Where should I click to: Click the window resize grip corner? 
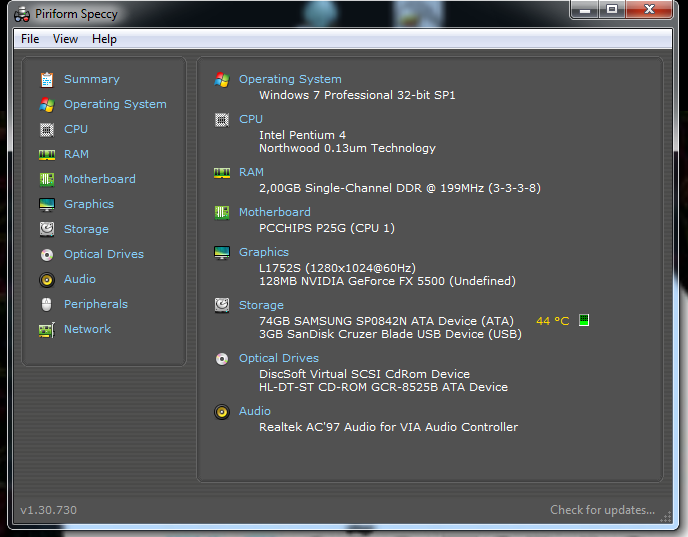666,517
